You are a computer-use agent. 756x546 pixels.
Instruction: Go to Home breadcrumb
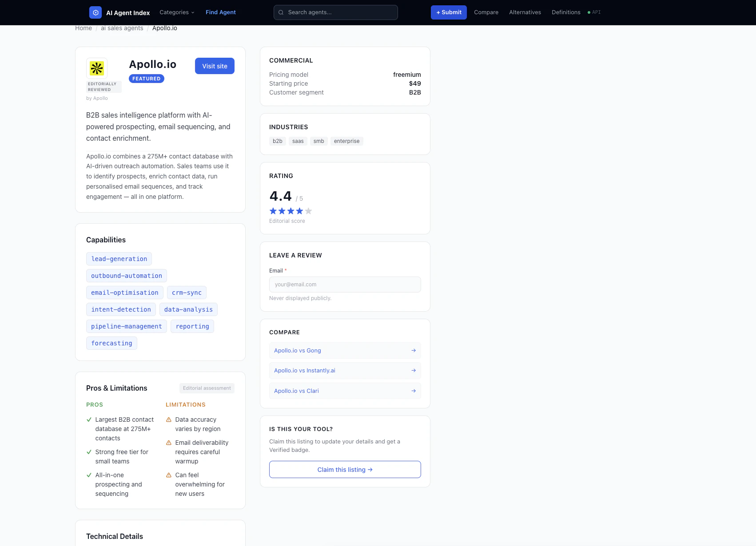coord(84,28)
